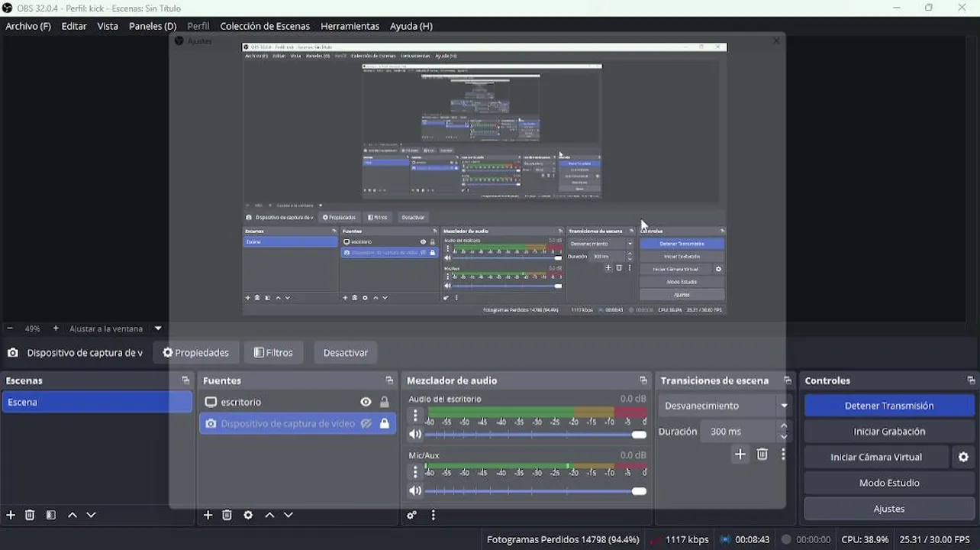
Task: Lock the escritorio source
Action: click(x=385, y=402)
